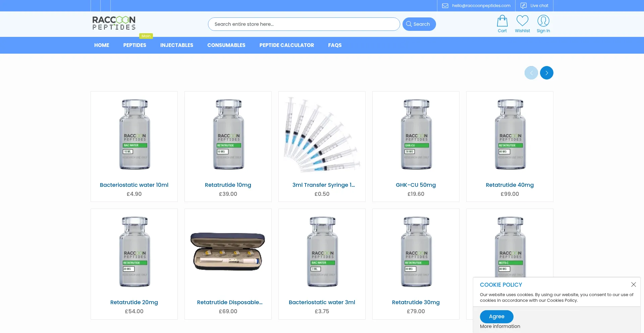The width and height of the screenshot is (644, 333).
Task: Open the PEPTIDES menu item
Action: point(135,45)
